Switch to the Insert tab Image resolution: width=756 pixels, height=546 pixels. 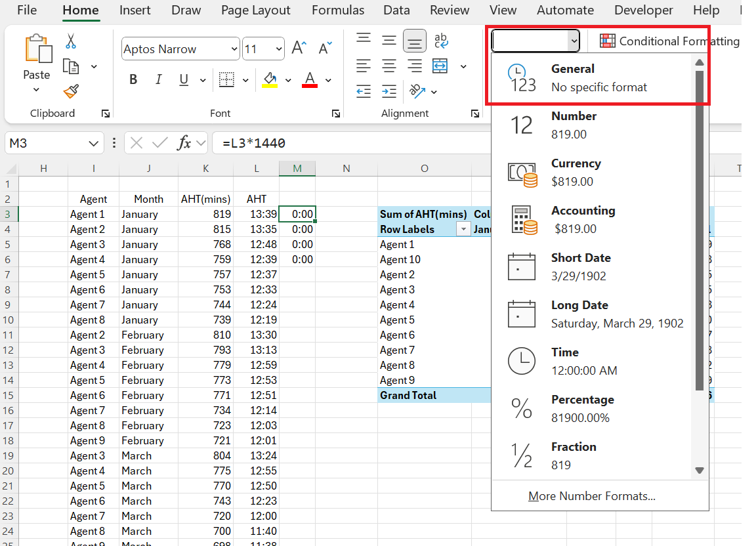pos(135,10)
